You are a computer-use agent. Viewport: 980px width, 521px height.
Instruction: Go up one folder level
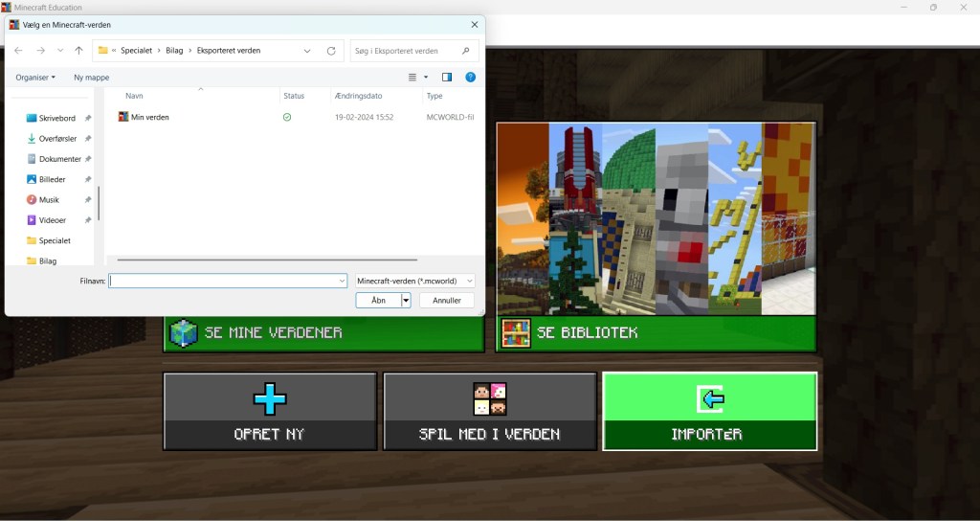[78, 51]
